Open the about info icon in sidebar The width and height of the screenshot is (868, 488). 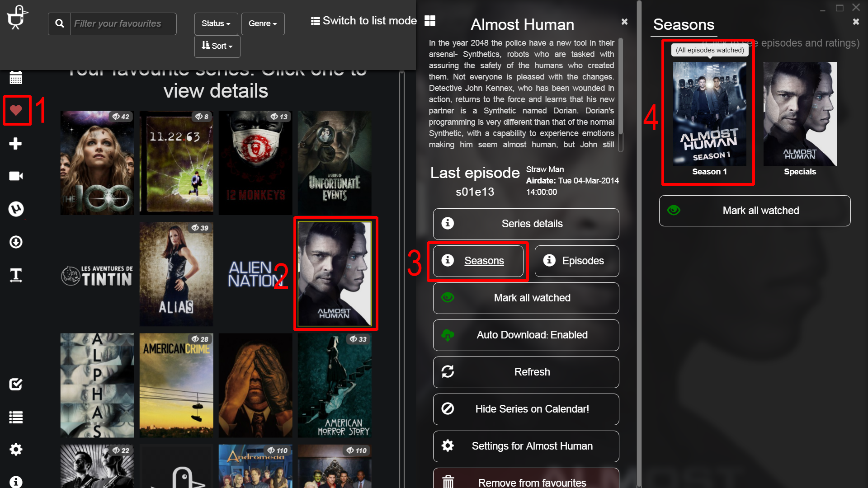(16, 482)
